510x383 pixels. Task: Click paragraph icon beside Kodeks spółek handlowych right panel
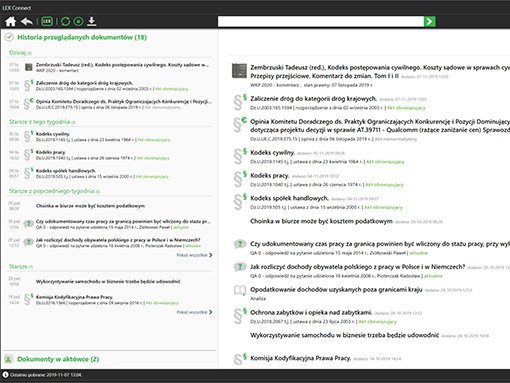(x=239, y=202)
